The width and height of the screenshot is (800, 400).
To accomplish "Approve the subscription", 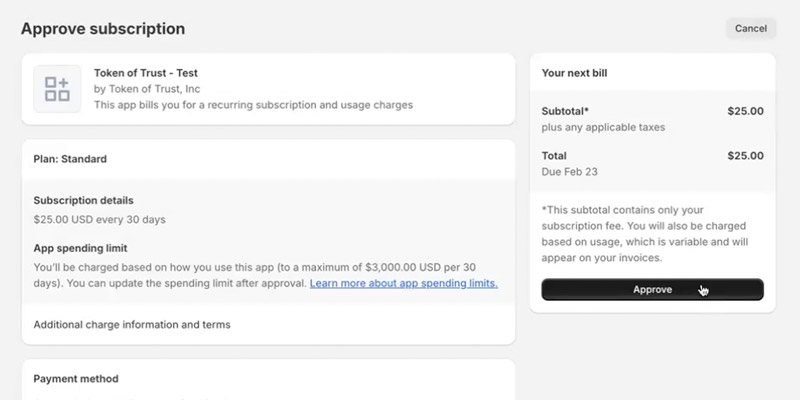I will point(653,289).
